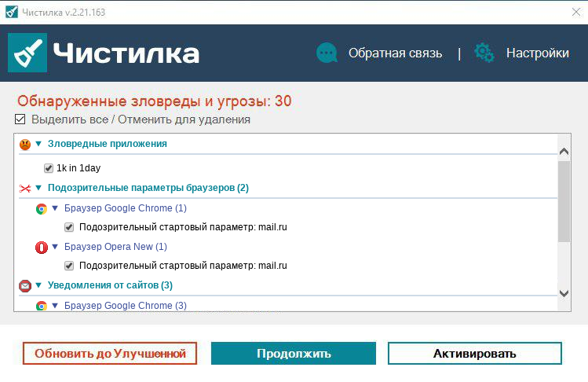The width and height of the screenshot is (588, 382).
Task: Click scrollbar up arrow in threat list
Action: point(564,152)
